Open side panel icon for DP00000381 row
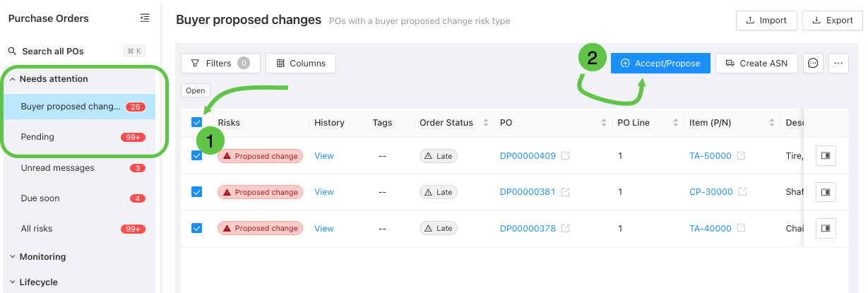Viewport: 868px width, 293px height. (826, 192)
